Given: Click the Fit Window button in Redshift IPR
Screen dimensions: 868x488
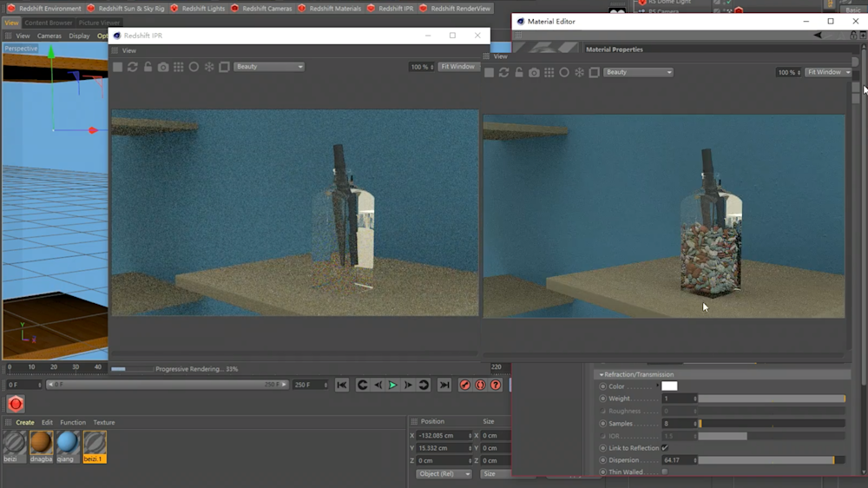Looking at the screenshot, I should coord(457,67).
